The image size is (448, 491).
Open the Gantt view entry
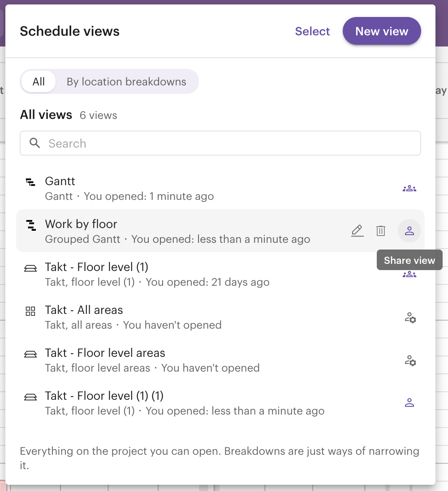coord(220,188)
